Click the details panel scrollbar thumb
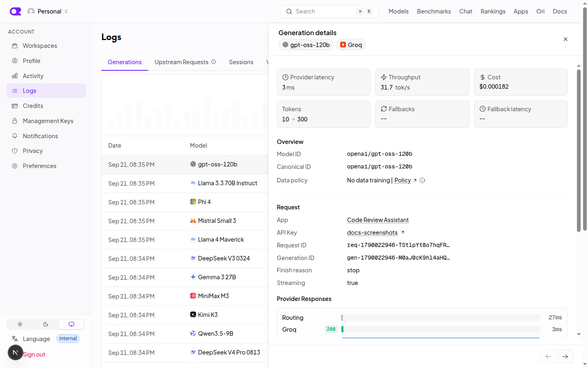Viewport: 588px width, 368px height. pyautogui.click(x=579, y=150)
